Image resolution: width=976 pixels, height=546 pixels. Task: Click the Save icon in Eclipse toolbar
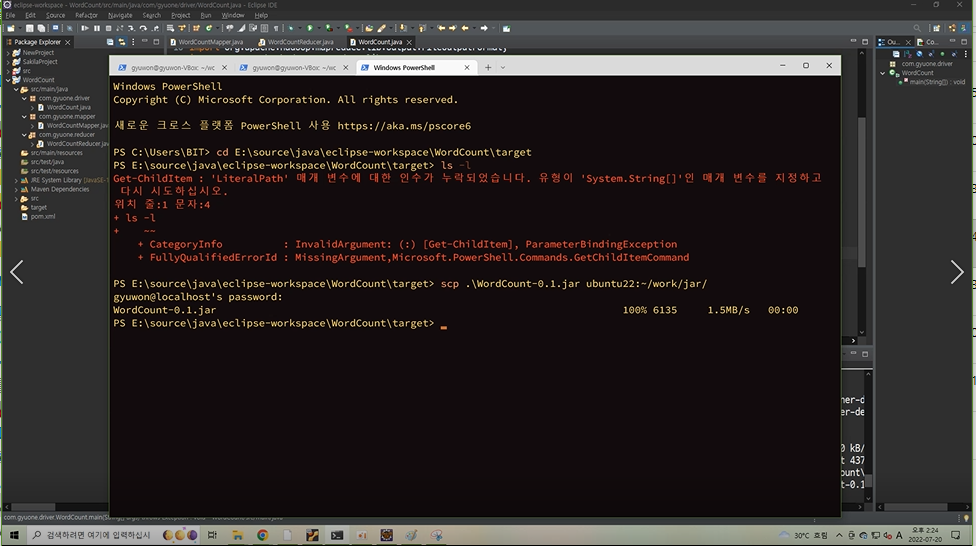pos(29,28)
